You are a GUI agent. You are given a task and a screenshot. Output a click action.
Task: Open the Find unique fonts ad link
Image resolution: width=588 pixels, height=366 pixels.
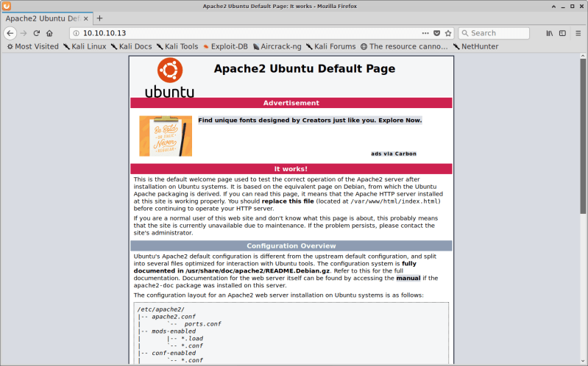(310, 121)
